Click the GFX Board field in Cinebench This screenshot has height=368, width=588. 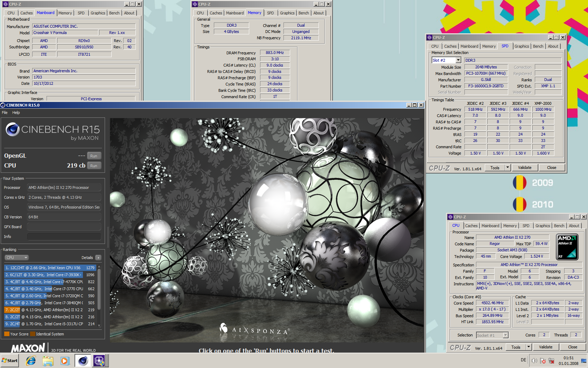coord(64,227)
